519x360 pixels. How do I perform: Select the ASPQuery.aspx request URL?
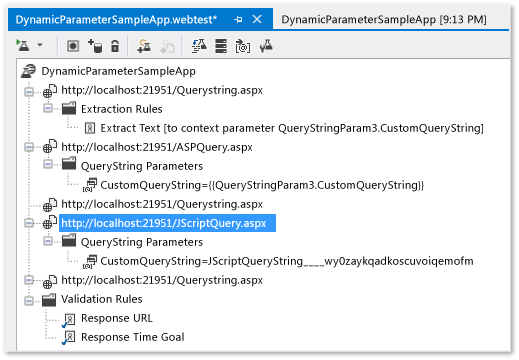pyautogui.click(x=157, y=147)
